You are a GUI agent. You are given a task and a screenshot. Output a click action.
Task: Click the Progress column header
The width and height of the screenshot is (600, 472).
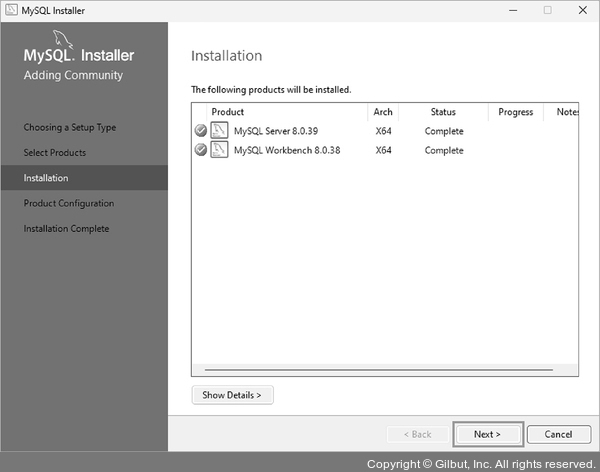click(x=515, y=112)
